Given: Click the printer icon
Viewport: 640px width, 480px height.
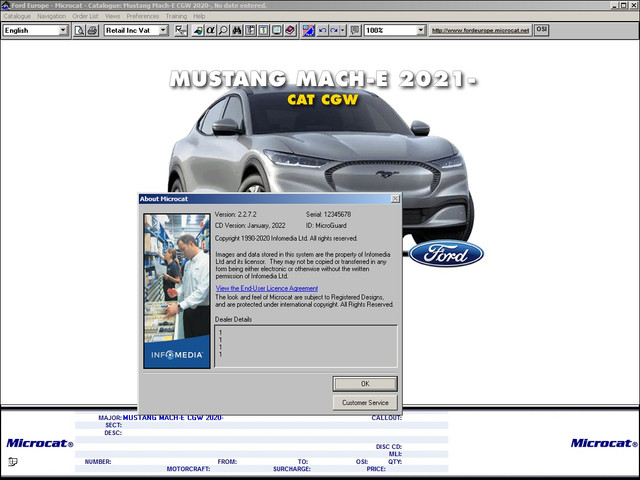Looking at the screenshot, I should point(93,31).
